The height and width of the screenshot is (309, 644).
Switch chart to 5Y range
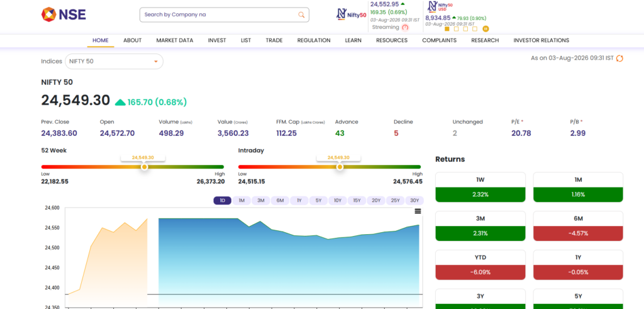pos(318,201)
